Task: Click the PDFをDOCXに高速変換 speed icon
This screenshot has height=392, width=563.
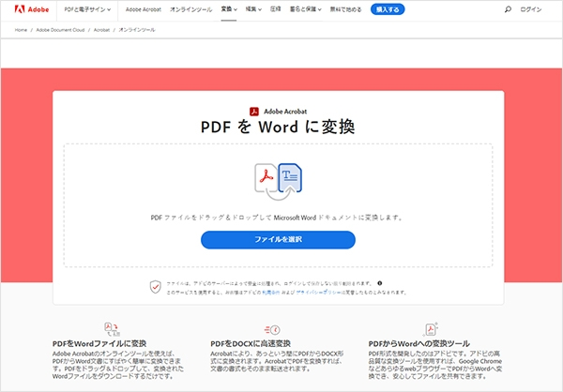Action: pos(272,329)
